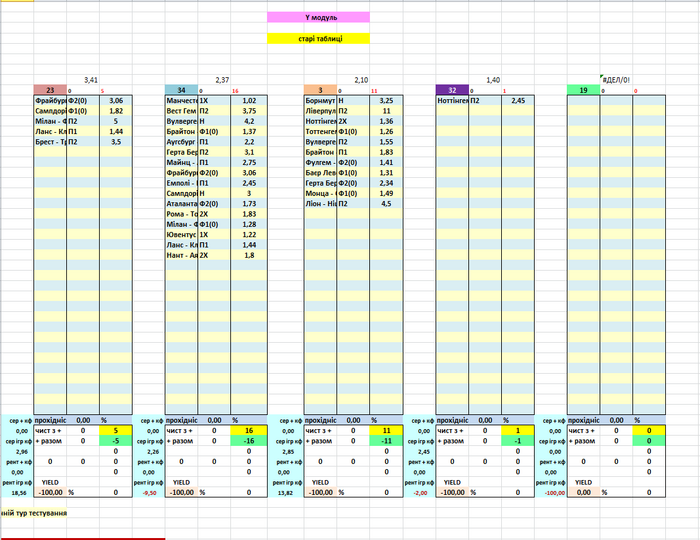
Task: Select average value "2,37" above table 34
Action: tap(222, 80)
